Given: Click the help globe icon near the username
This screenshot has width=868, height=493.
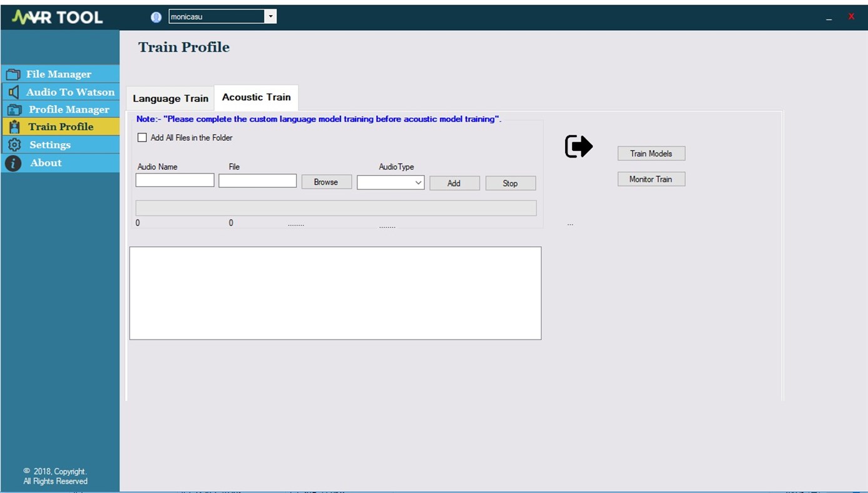Looking at the screenshot, I should (x=155, y=16).
